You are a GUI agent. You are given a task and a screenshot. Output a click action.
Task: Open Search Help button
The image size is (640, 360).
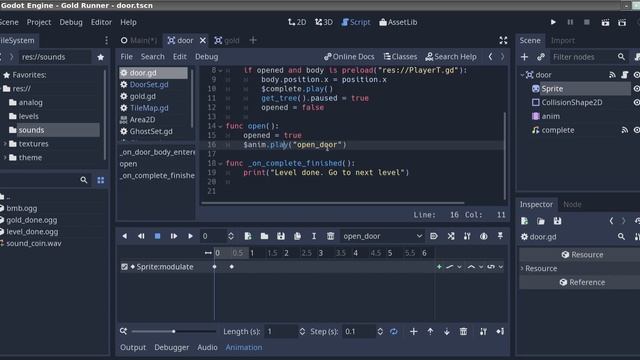[451, 57]
